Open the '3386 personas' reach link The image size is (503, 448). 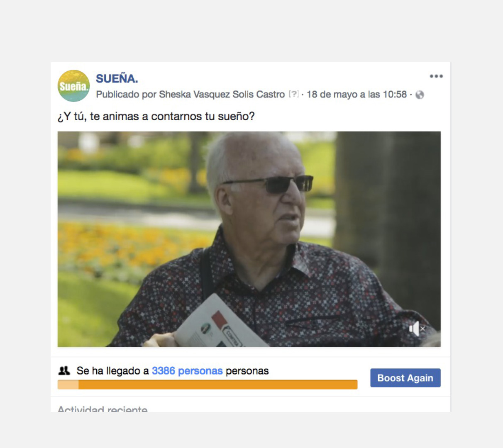[187, 371]
